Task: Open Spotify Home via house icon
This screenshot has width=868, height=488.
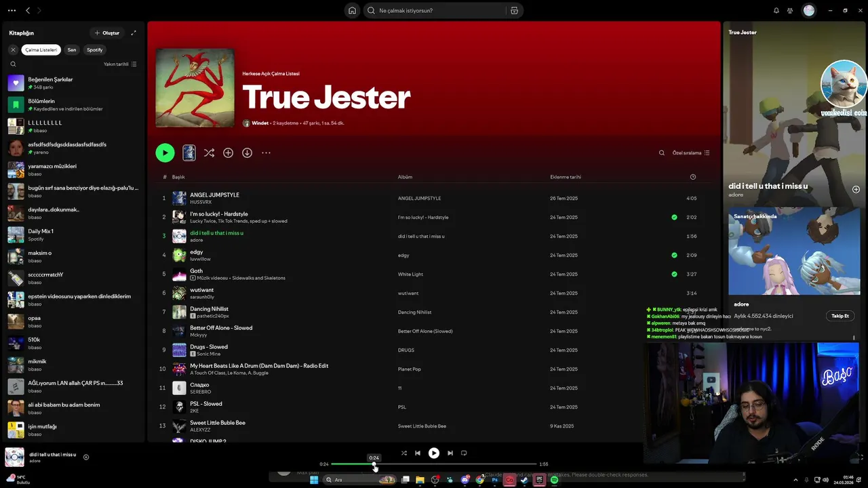Action: click(352, 10)
